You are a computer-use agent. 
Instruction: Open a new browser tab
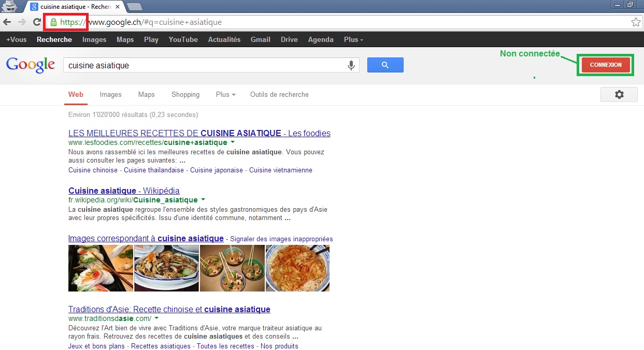[x=135, y=7]
